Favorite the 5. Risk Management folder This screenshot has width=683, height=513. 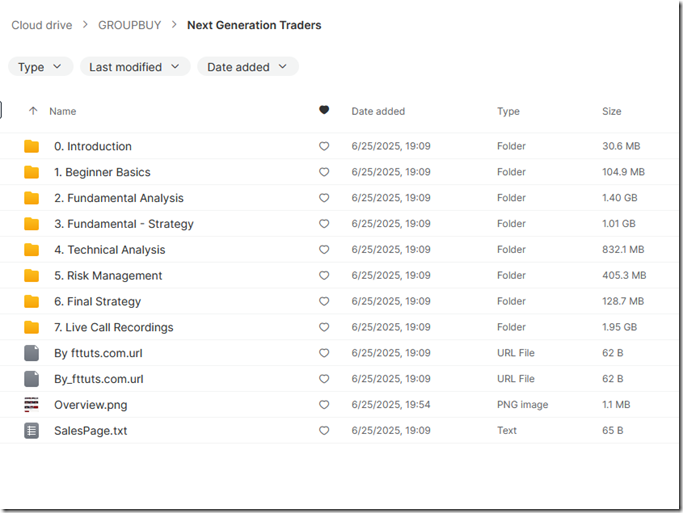click(x=324, y=275)
